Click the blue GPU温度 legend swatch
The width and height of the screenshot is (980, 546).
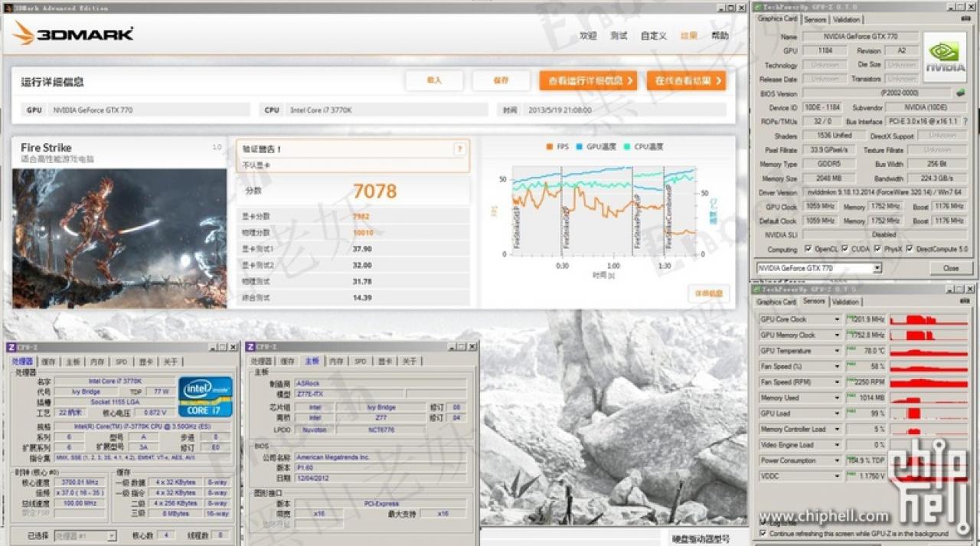pos(580,147)
